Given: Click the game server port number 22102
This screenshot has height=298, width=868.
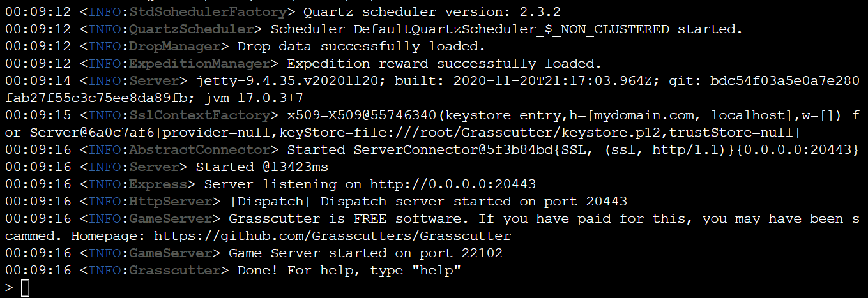Looking at the screenshot, I should point(482,253).
